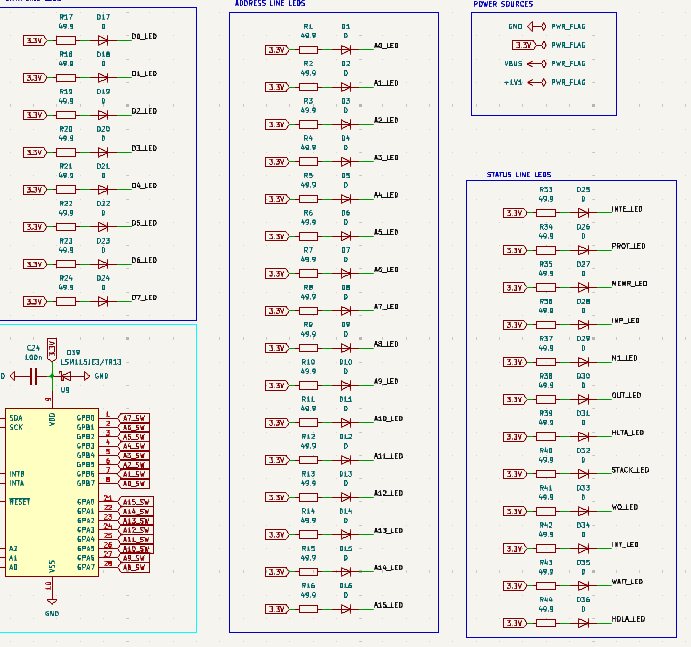691x647 pixels.
Task: Click the D1 LED diode symbol
Action: pyautogui.click(x=346, y=50)
